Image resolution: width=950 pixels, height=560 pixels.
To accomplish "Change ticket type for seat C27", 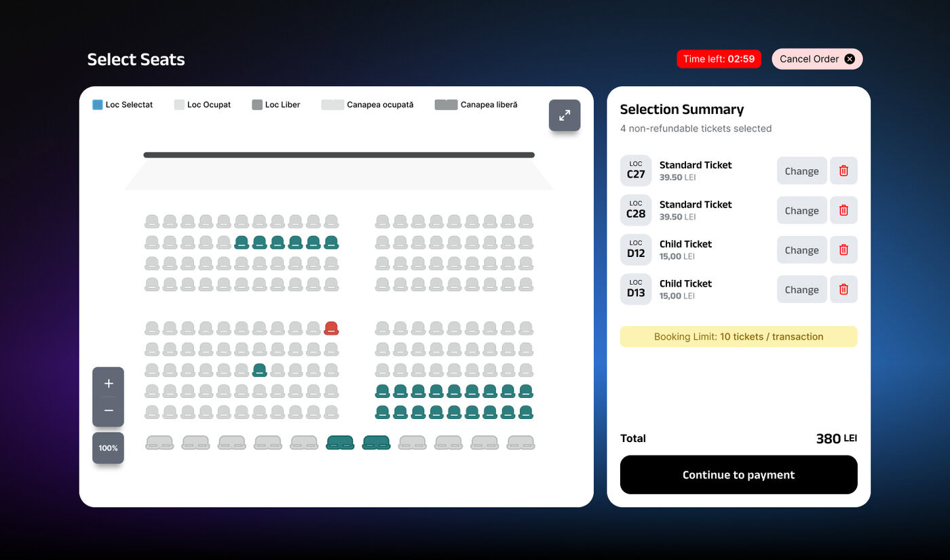I will [x=802, y=171].
